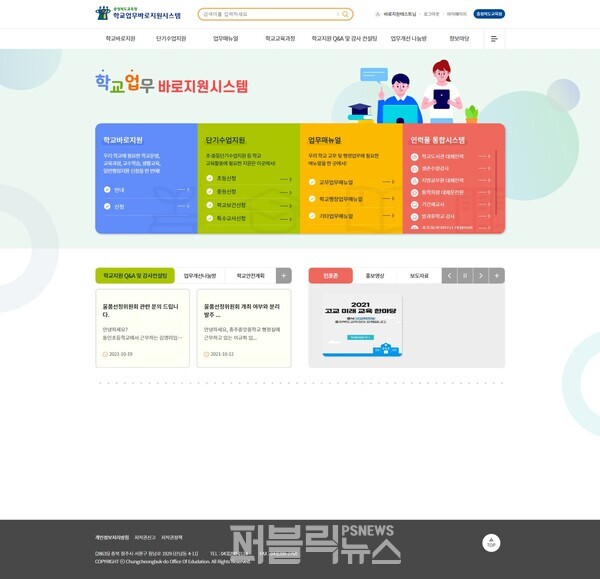Click the 마이페이지 link in header
This screenshot has width=600, height=579.
457,14
